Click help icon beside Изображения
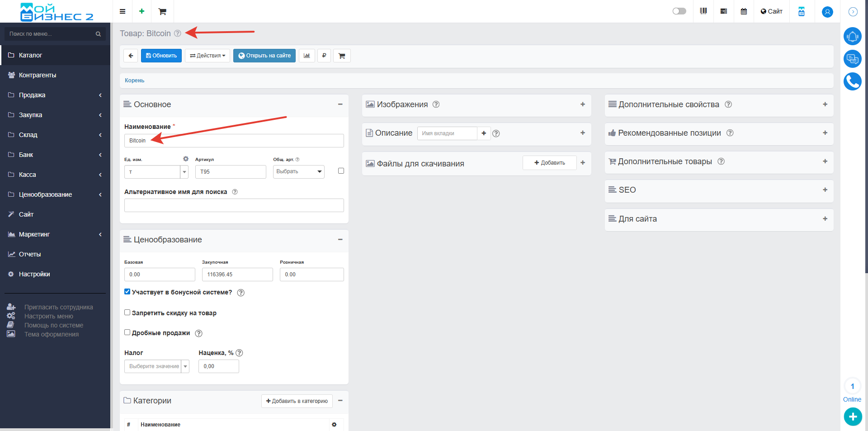868x431 pixels. [436, 104]
